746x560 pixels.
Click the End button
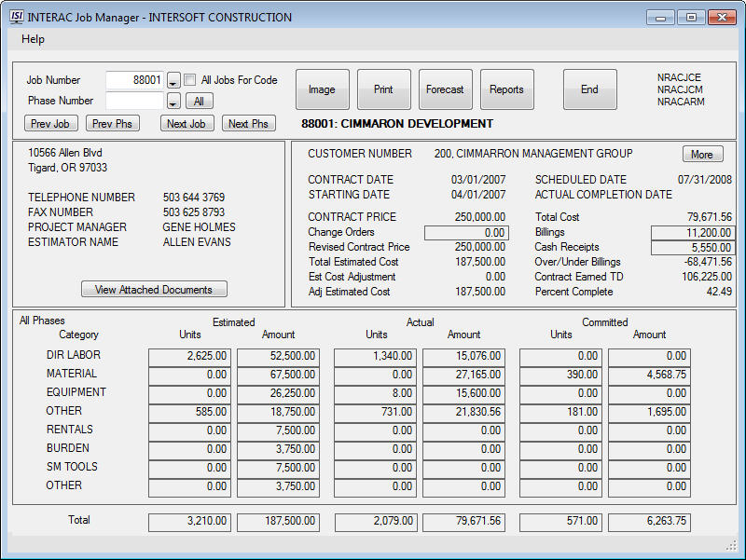(x=590, y=89)
